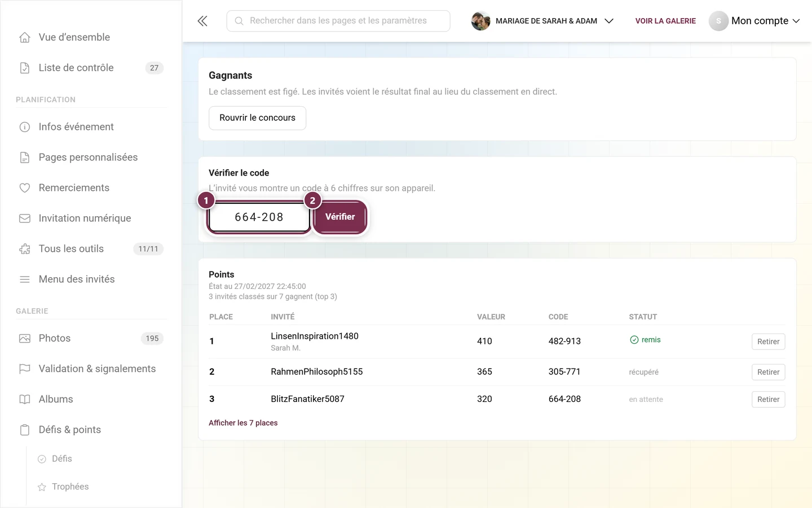The width and height of the screenshot is (812, 508).
Task: Click the 195 badge next to Photos
Action: 152,339
